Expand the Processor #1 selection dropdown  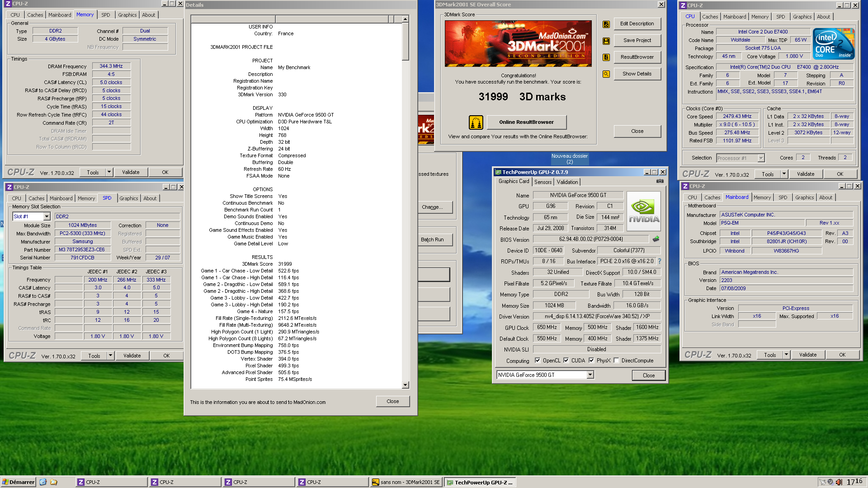point(761,158)
